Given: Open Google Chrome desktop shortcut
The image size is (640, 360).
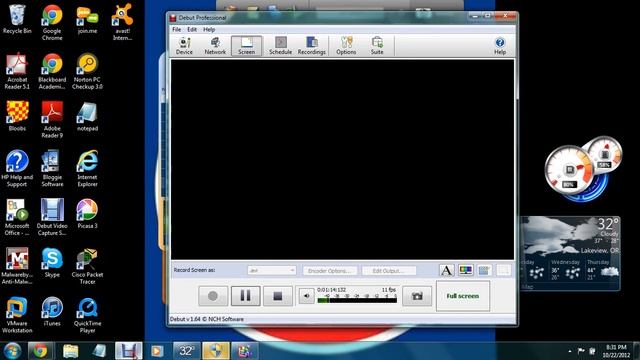Looking at the screenshot, I should pos(52,22).
